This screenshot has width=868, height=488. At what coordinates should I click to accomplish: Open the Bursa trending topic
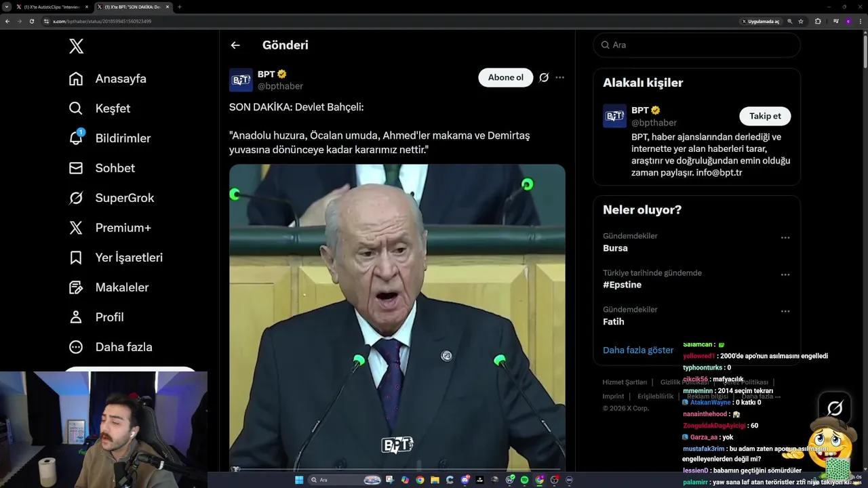coord(615,248)
